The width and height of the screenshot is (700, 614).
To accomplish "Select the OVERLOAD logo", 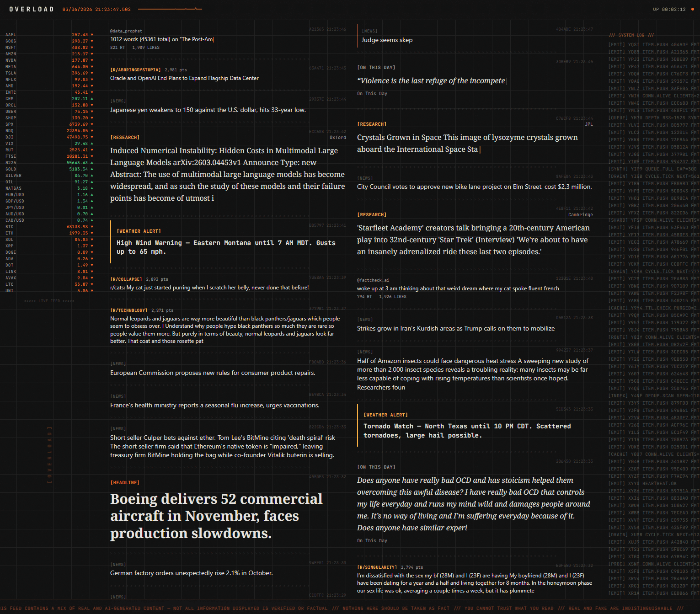I will pyautogui.click(x=31, y=9).
